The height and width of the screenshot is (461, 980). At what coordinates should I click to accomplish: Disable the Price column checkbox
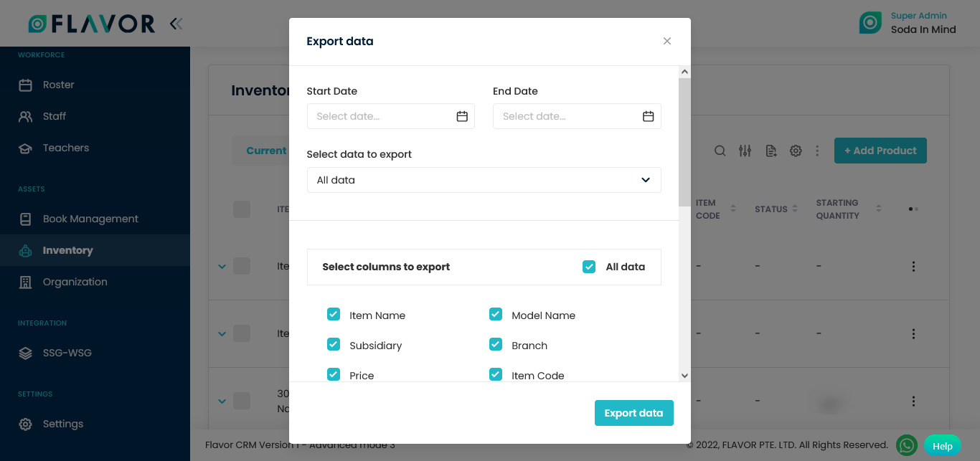[334, 374]
